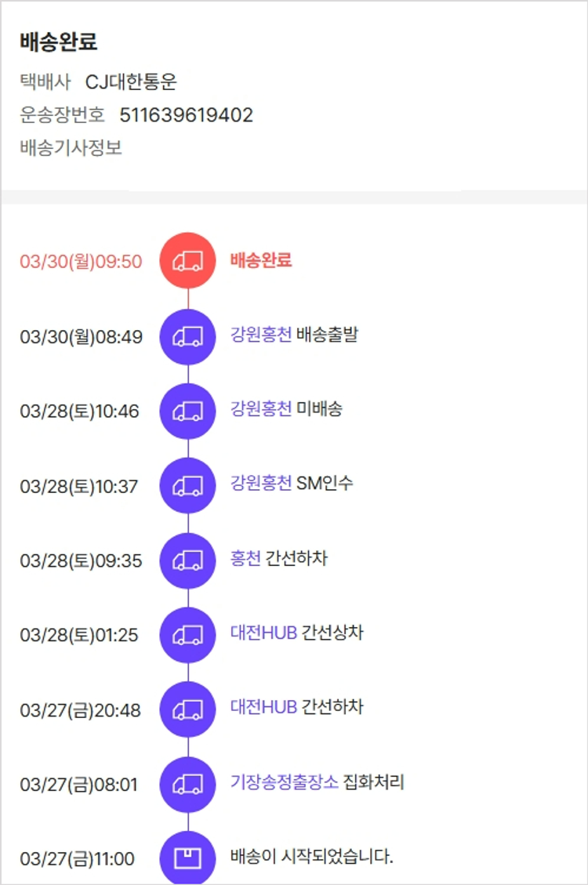The height and width of the screenshot is (885, 588).
Task: Click the red 배송완료 status text
Action: coord(261,260)
